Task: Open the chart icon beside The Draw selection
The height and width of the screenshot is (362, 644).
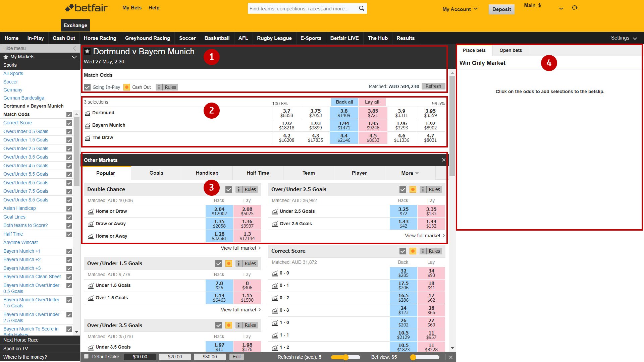Action: pos(88,138)
